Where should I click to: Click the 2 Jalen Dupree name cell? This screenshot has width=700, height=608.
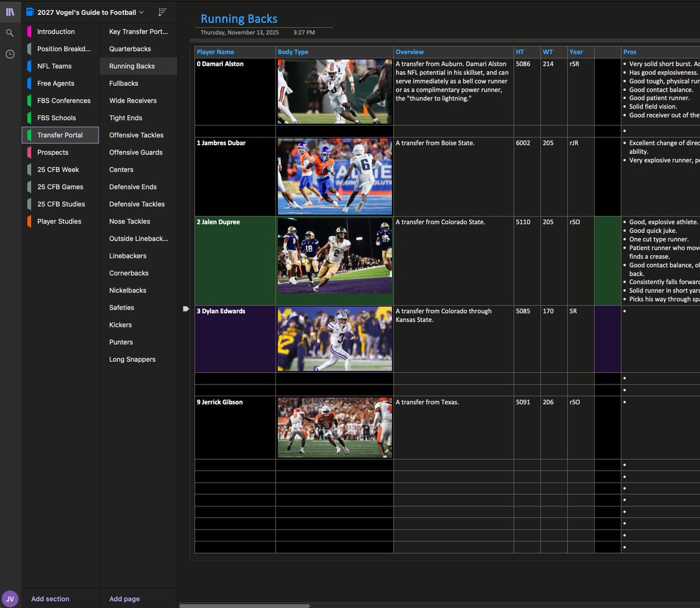click(235, 261)
